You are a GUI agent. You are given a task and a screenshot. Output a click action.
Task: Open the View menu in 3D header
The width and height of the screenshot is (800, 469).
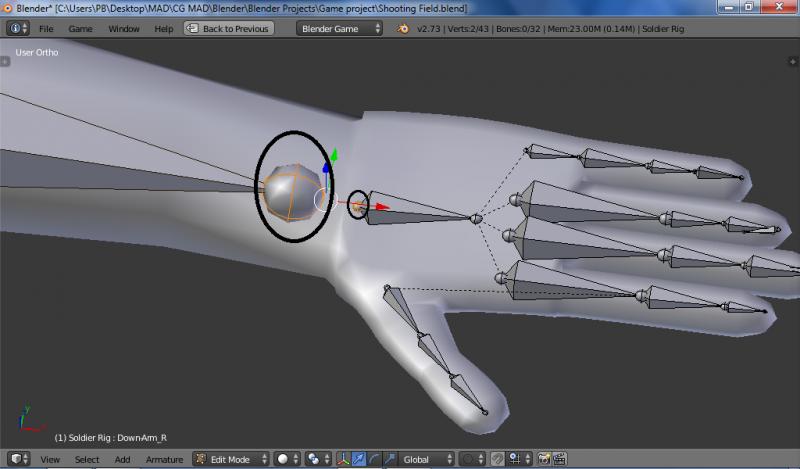click(50, 459)
